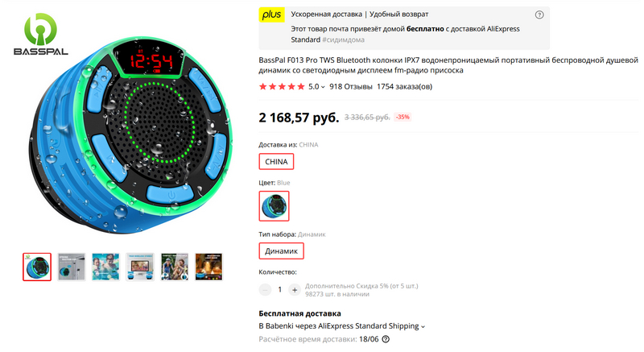Click the delivery time info question icon
The height and width of the screenshot is (352, 644).
(386, 339)
